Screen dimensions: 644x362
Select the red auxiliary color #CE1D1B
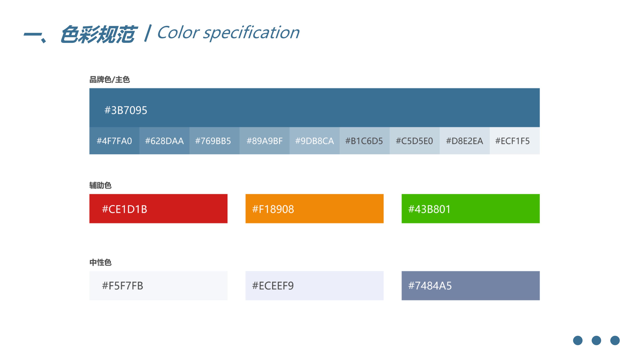click(x=158, y=209)
